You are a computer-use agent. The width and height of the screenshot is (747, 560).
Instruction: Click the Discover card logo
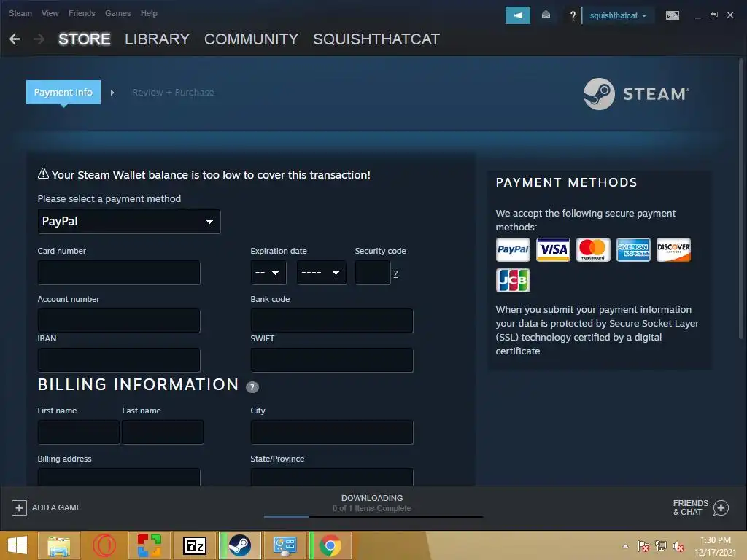(x=673, y=249)
